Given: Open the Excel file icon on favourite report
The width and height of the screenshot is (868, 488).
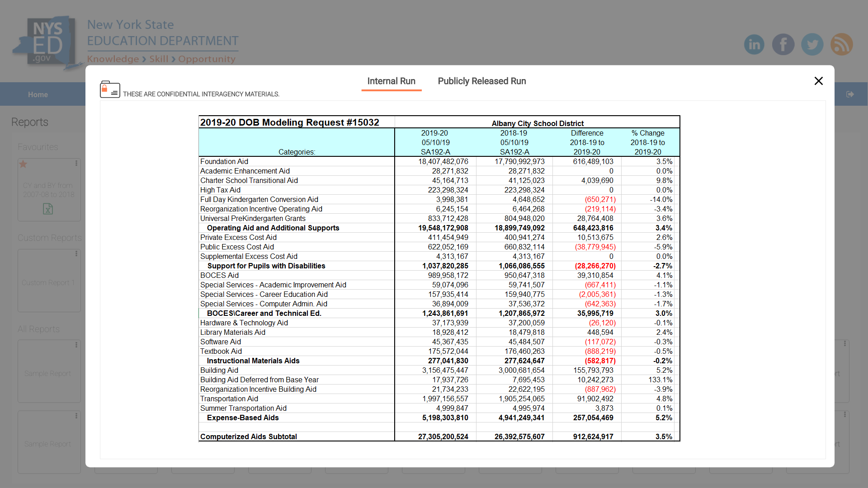Looking at the screenshot, I should pos(48,209).
